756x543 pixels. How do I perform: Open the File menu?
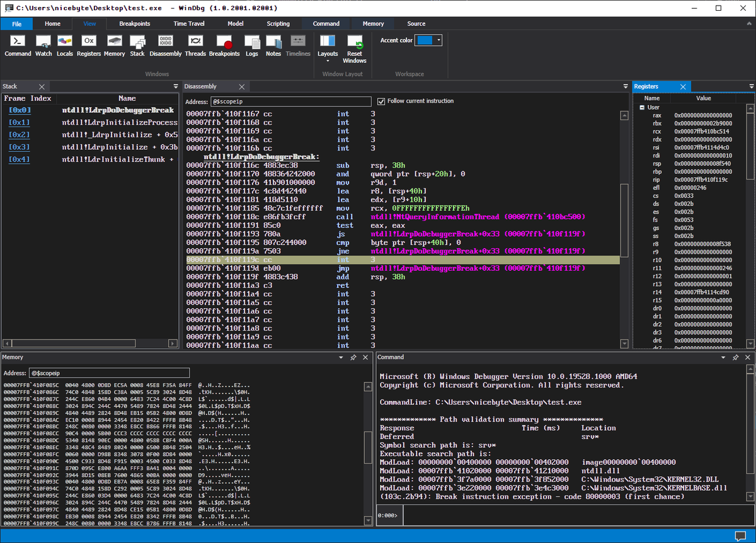tap(17, 24)
